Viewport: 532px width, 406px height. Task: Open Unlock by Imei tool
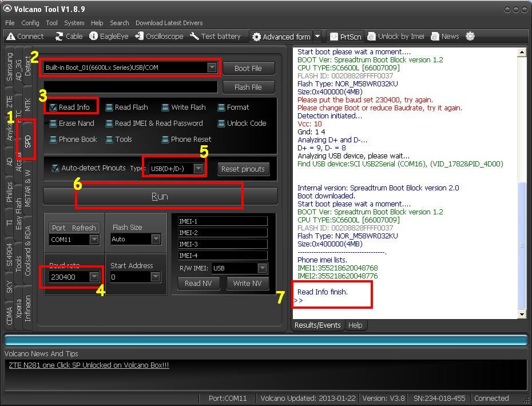372,37
